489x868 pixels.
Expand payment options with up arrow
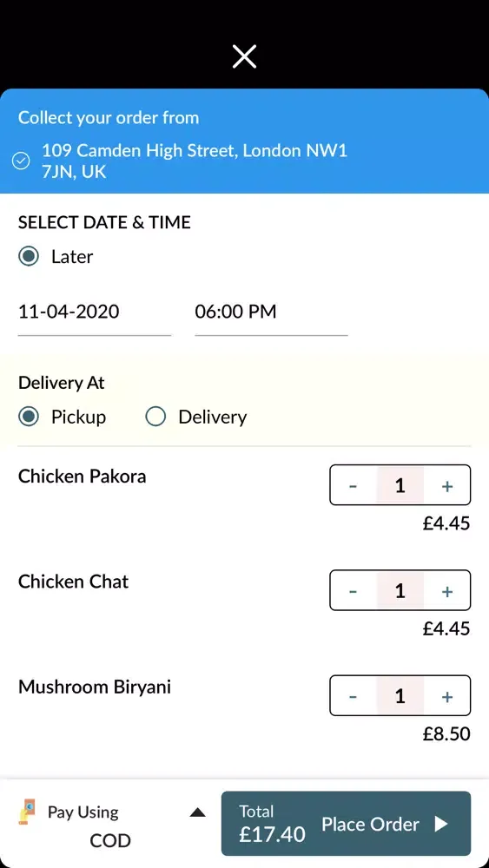pos(197,812)
